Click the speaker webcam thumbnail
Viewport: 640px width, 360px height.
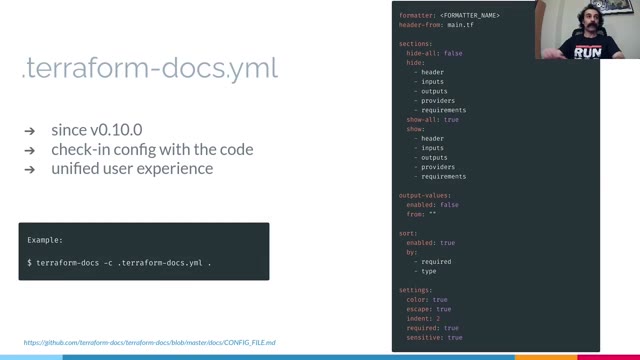pos(587,29)
